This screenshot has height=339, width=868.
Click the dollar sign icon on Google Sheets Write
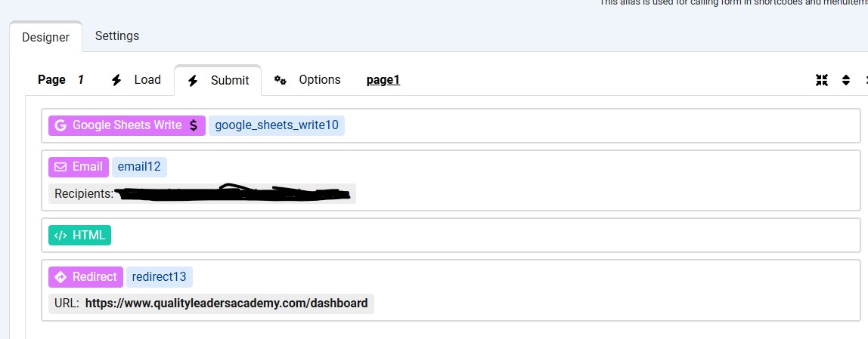click(194, 125)
